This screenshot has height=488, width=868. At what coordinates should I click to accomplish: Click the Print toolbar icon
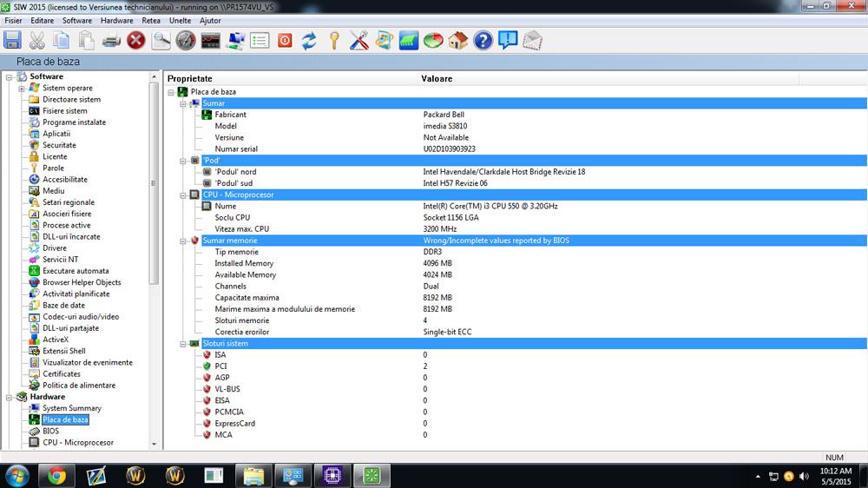click(111, 41)
